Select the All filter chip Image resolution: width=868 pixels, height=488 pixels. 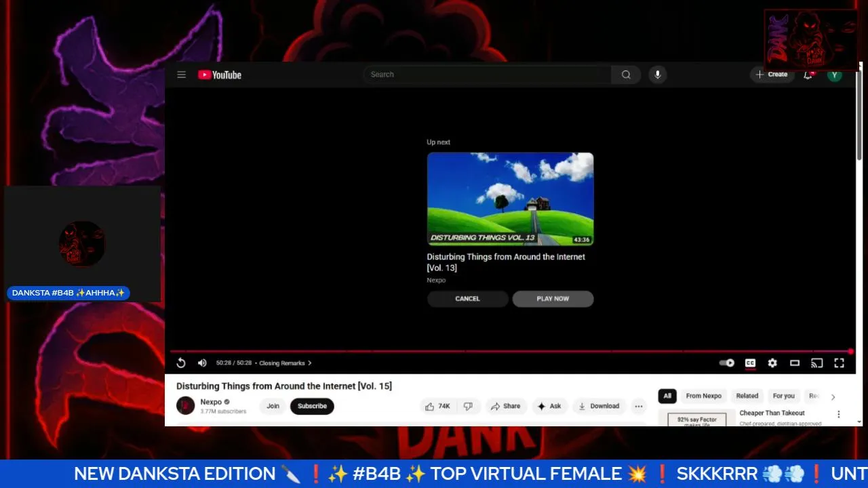click(667, 396)
